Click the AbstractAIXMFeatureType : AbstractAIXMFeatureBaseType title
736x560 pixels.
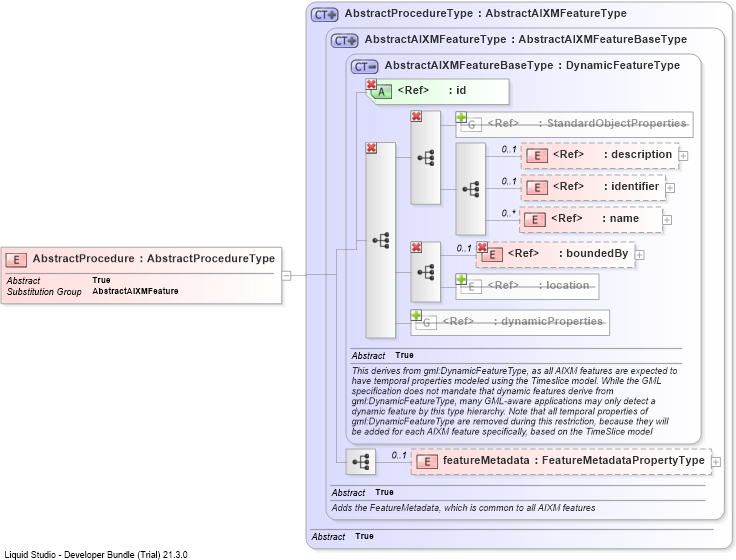coord(526,39)
